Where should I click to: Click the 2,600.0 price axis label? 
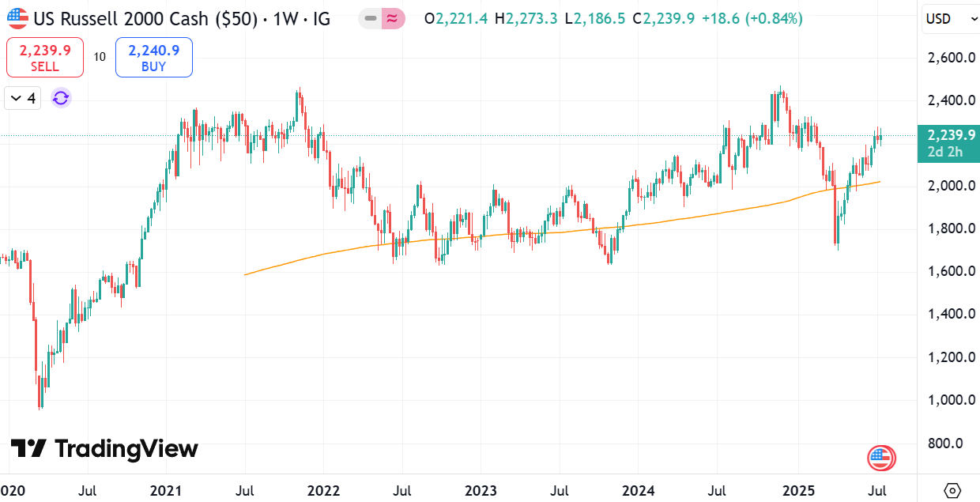click(x=951, y=58)
